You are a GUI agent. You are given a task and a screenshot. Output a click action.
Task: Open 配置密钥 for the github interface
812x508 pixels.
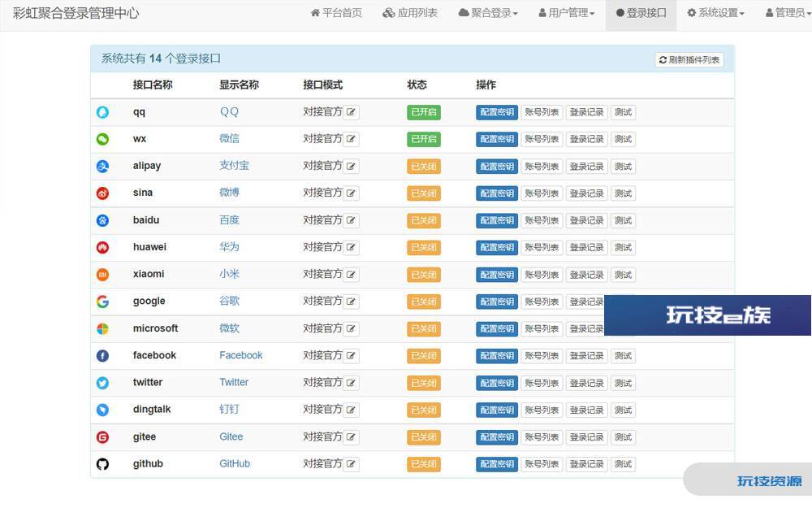pyautogui.click(x=497, y=464)
